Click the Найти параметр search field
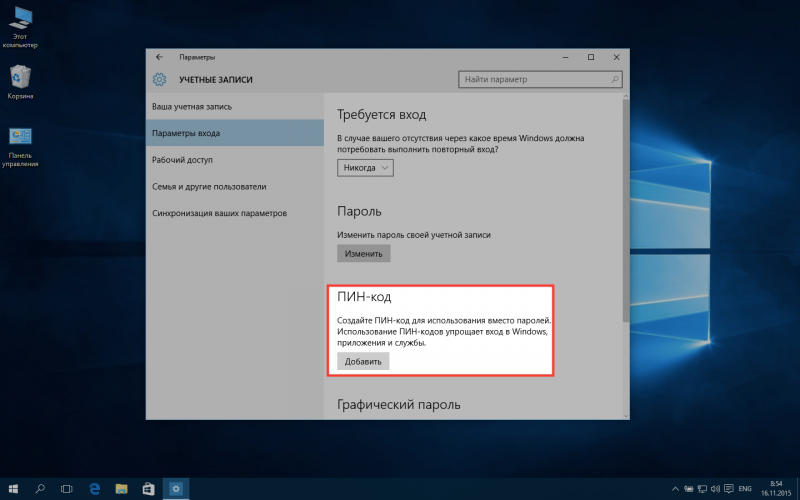Viewport: 800px width, 500px height. [535, 79]
